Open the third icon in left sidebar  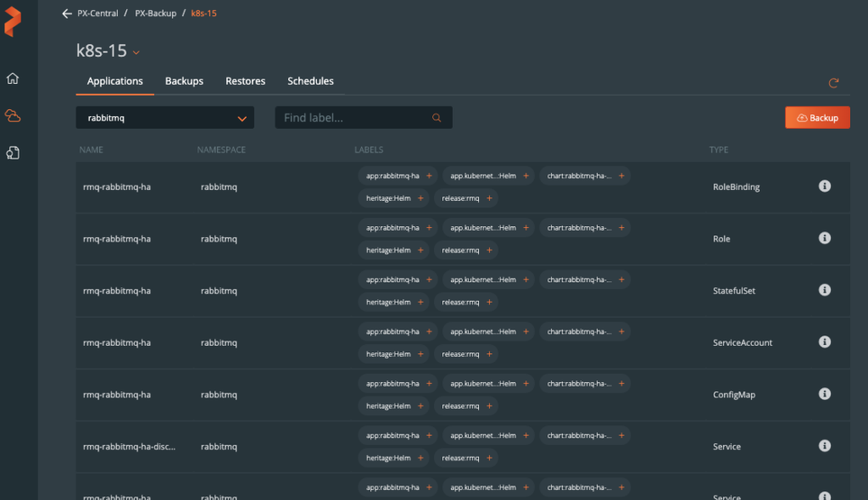point(13,153)
